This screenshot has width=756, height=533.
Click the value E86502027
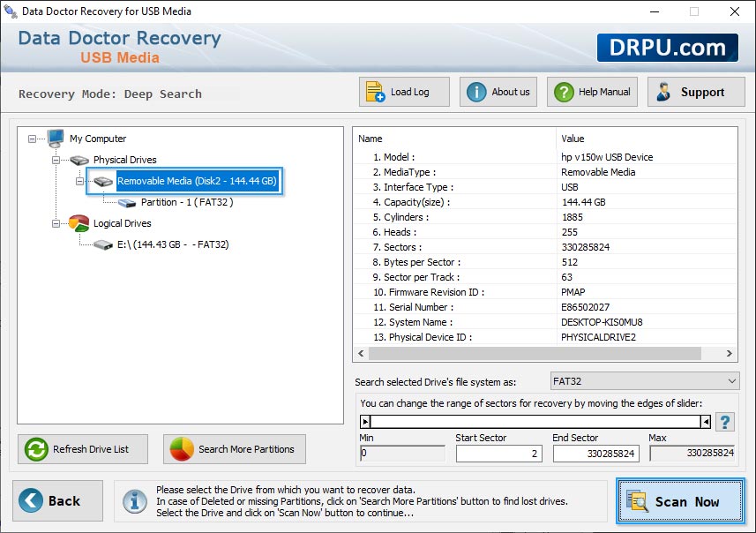click(586, 307)
